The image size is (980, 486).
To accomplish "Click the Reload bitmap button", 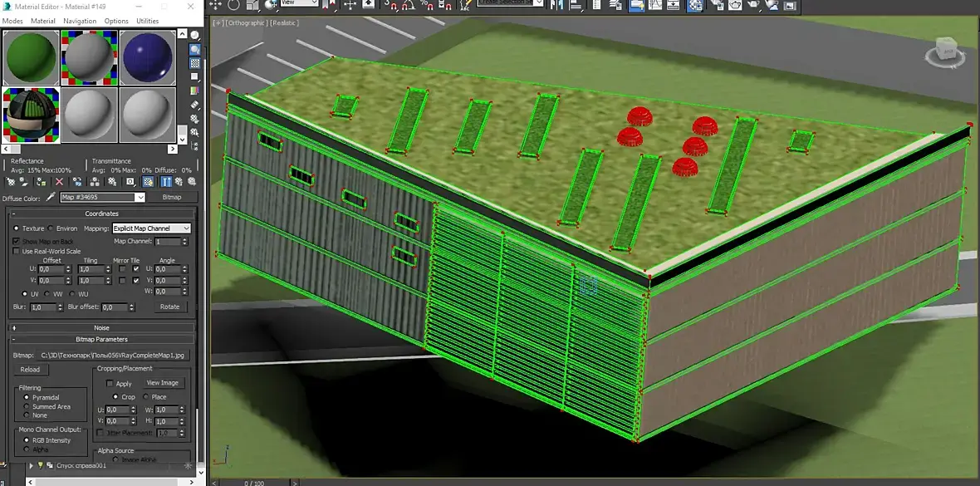I will 30,369.
